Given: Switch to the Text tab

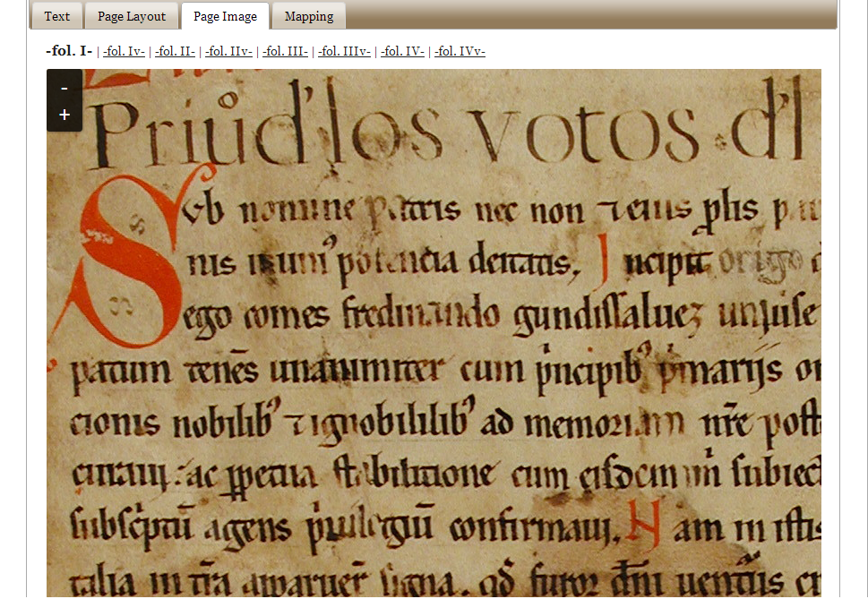Looking at the screenshot, I should pos(57,16).
